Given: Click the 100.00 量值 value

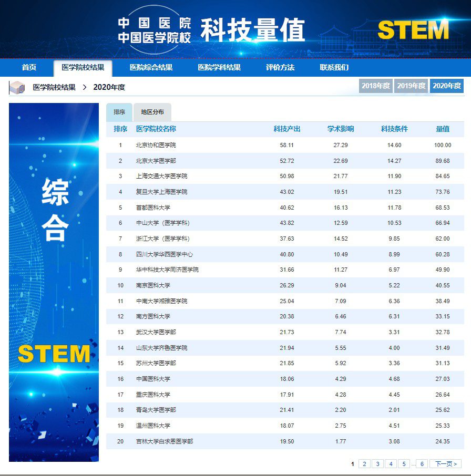Looking at the screenshot, I should coord(443,145).
